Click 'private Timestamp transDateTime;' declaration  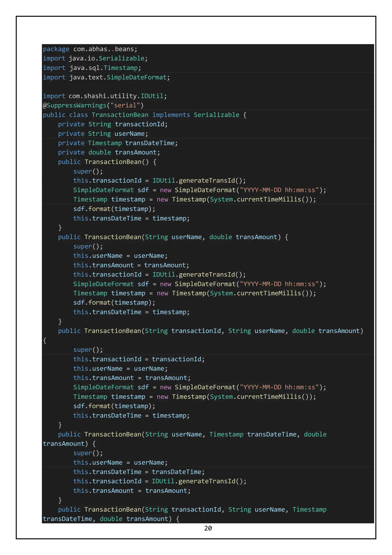pyautogui.click(x=118, y=143)
